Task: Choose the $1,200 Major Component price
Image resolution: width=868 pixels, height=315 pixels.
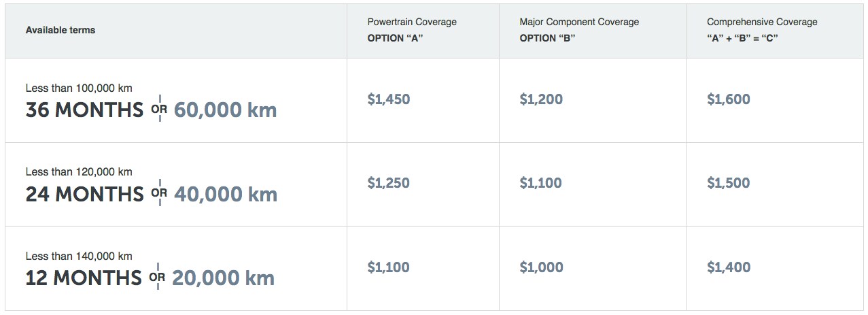Action: point(542,99)
